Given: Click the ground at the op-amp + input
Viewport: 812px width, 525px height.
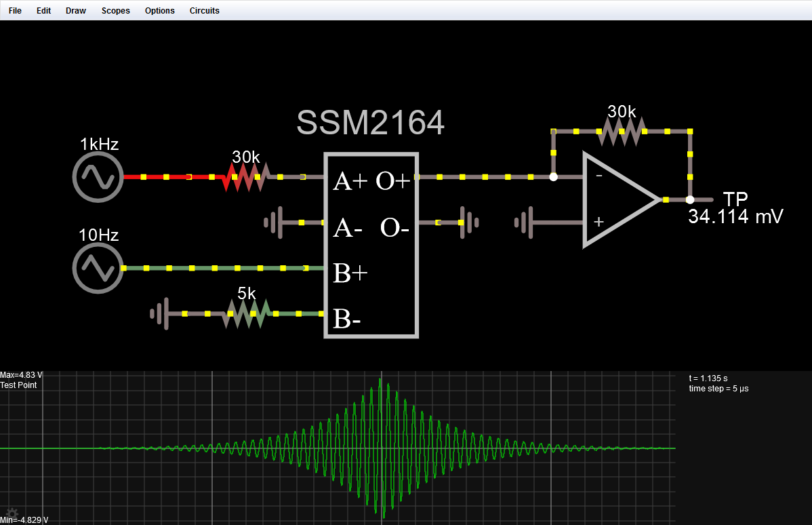Looking at the screenshot, I should click(x=525, y=222).
